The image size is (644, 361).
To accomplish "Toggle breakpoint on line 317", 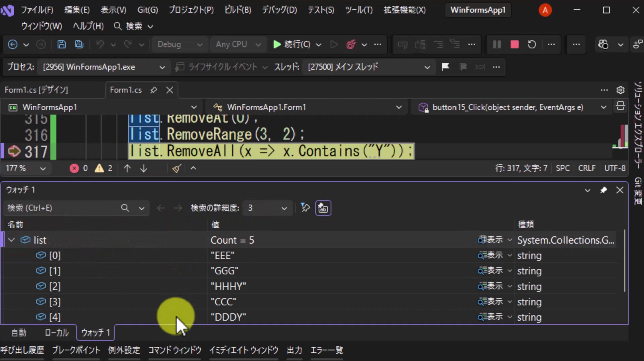I will click(x=14, y=151).
